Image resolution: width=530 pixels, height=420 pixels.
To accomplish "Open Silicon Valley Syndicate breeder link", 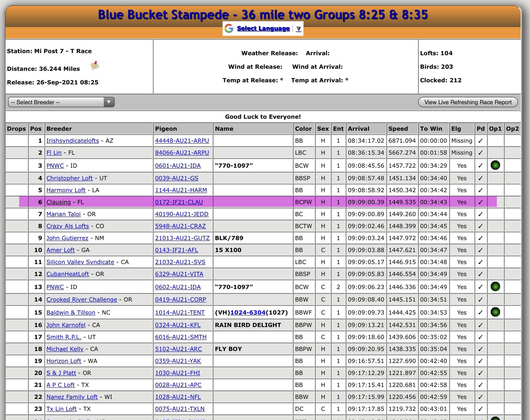I will pyautogui.click(x=80, y=262).
